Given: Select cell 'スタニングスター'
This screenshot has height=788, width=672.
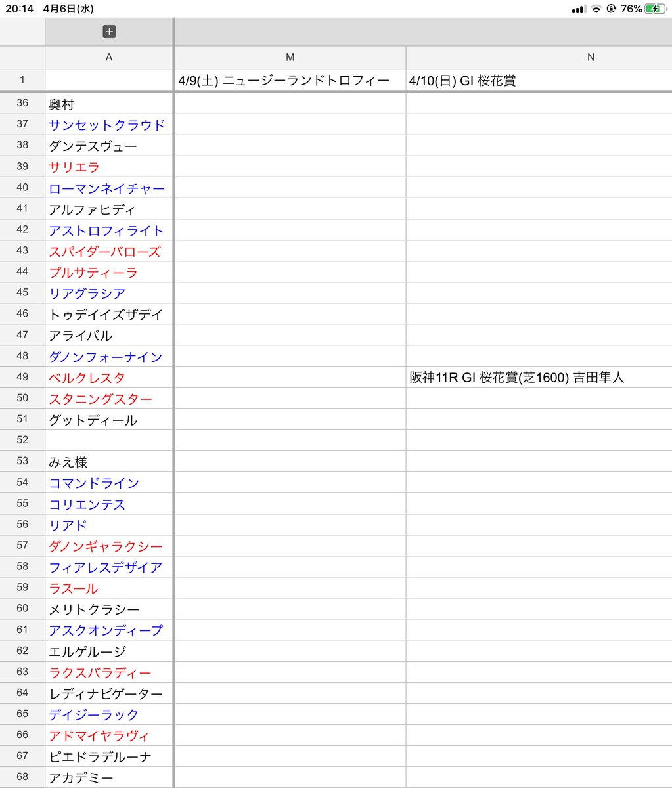Looking at the screenshot, I should tap(109, 399).
